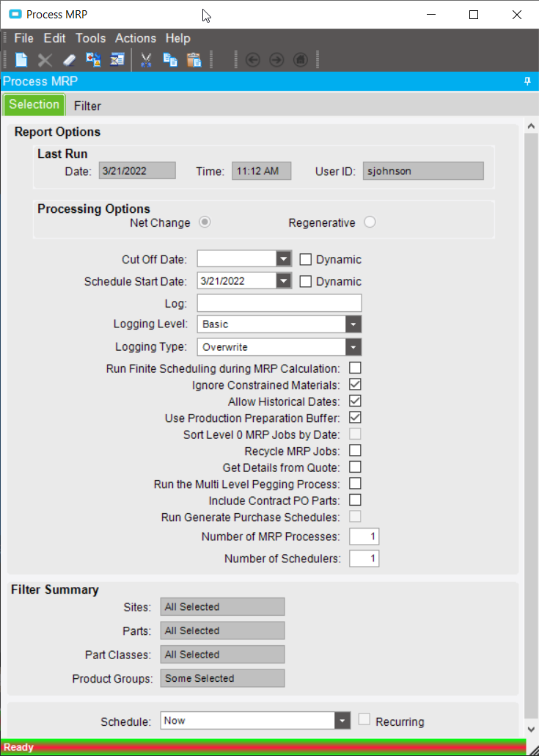Open the Edit menu

54,38
